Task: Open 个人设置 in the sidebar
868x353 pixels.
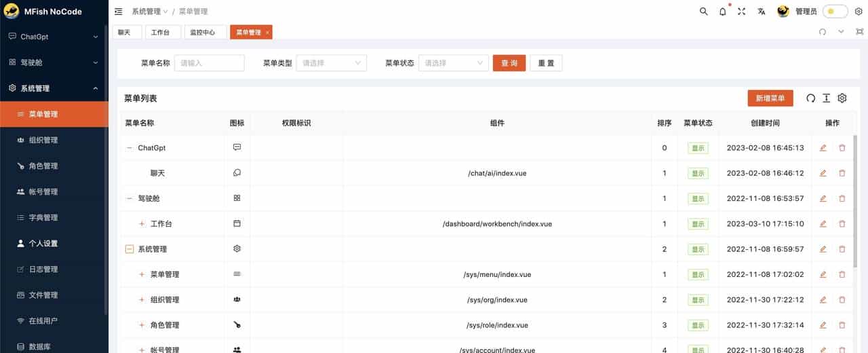Action: [x=54, y=243]
